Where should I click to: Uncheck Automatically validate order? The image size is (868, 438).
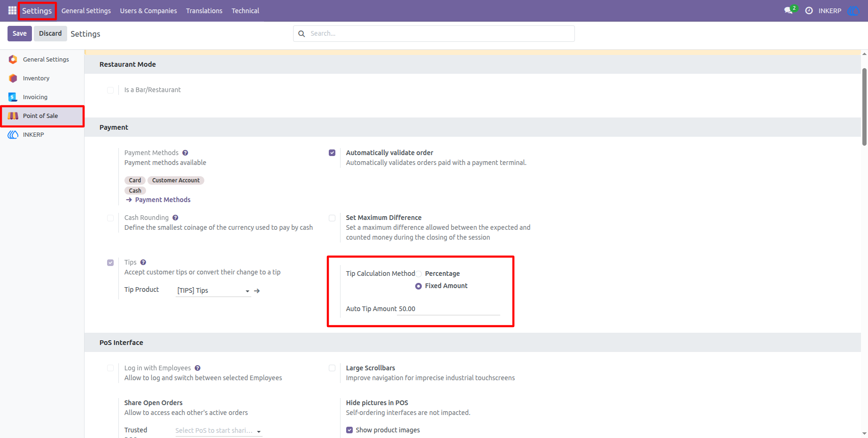pos(332,153)
